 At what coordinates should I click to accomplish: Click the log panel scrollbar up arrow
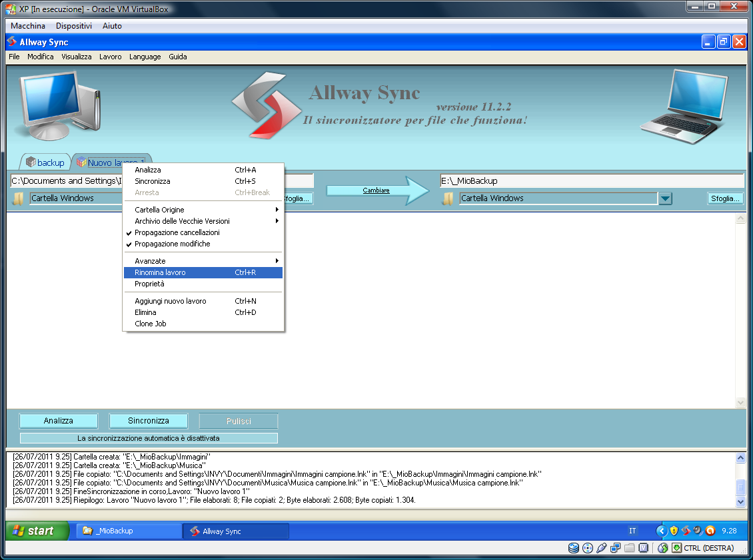click(x=740, y=458)
